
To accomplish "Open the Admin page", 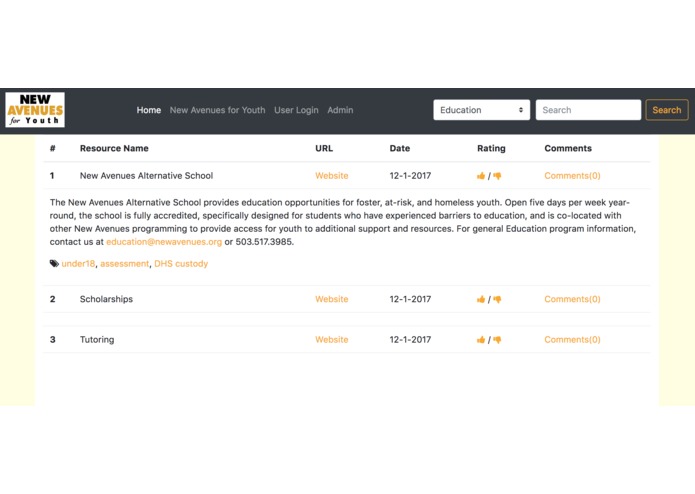I will pyautogui.click(x=340, y=110).
